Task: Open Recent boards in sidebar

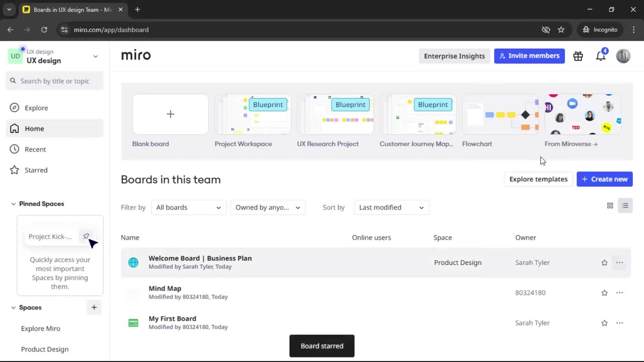Action: (x=55, y=149)
